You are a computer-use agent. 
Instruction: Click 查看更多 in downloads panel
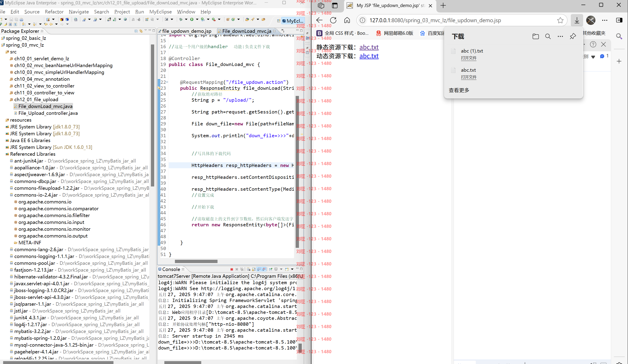[459, 90]
